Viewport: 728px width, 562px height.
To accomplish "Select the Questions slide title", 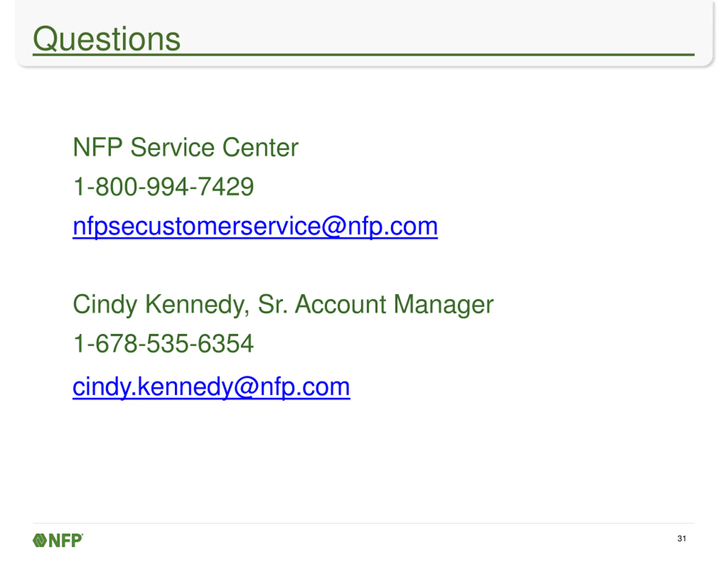I will [107, 39].
